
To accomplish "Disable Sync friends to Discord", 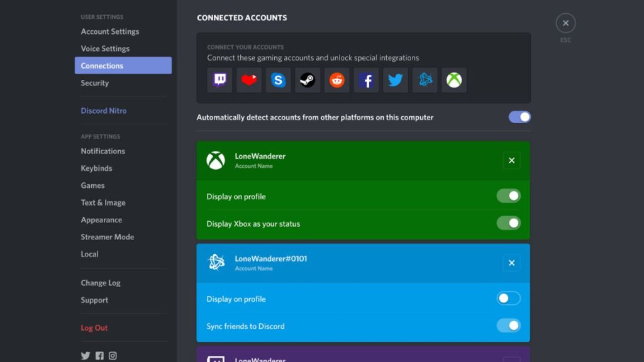I will (x=508, y=326).
